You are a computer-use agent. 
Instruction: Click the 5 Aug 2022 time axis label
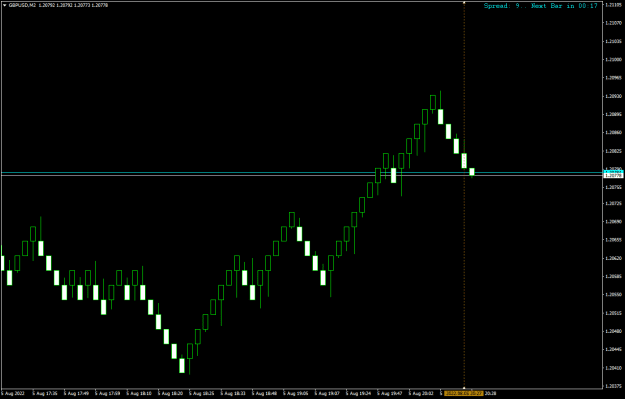[14, 393]
